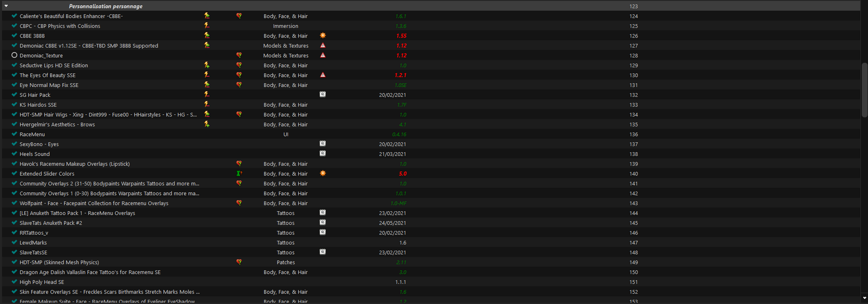Click the mod list vertical scrollbar thumb
The image size is (868, 304).
pyautogui.click(x=864, y=90)
